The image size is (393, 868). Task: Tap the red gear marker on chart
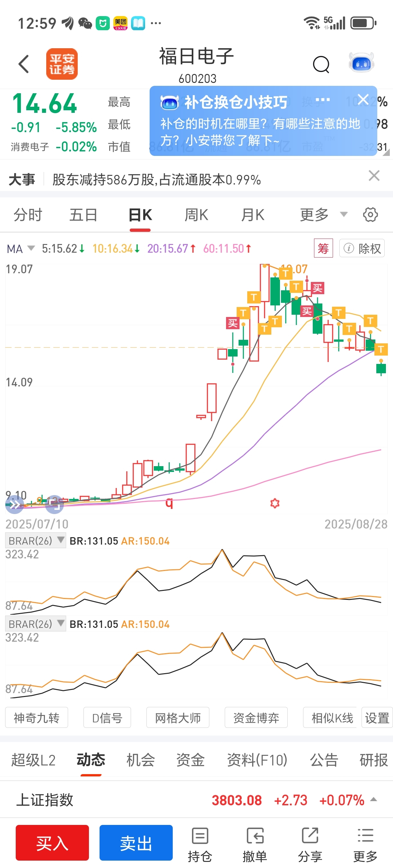pos(275,503)
